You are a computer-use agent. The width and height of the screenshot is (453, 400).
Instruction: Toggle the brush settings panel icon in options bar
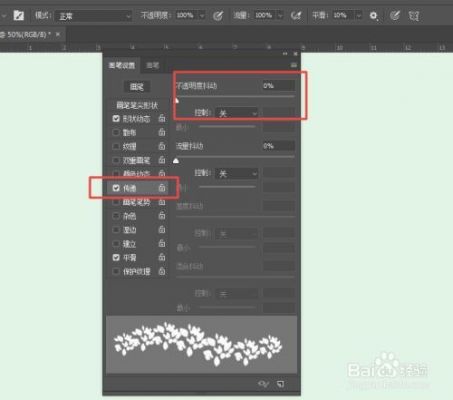(19, 15)
